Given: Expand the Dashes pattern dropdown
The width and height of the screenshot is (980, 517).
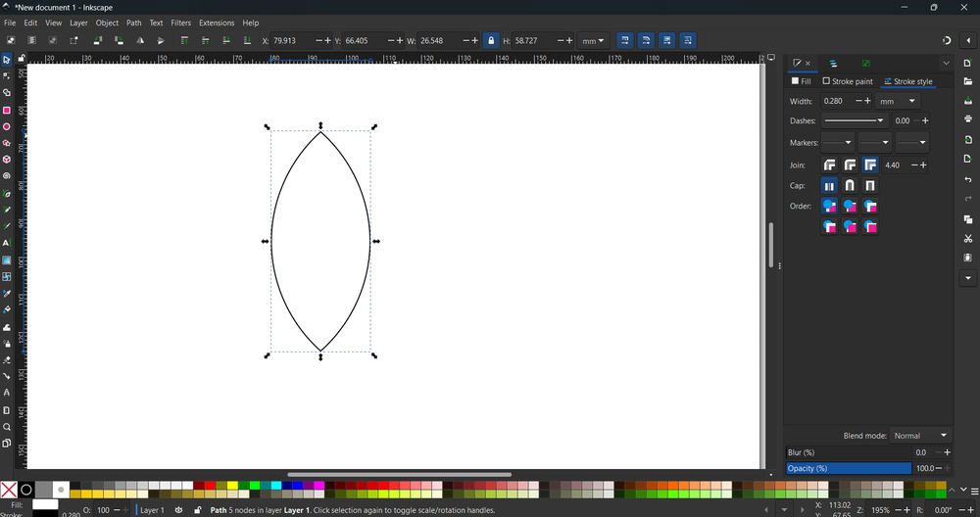Looking at the screenshot, I should point(854,120).
